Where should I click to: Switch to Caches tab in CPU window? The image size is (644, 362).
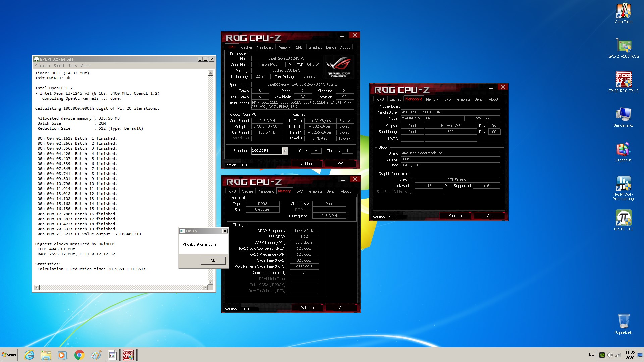tap(247, 47)
